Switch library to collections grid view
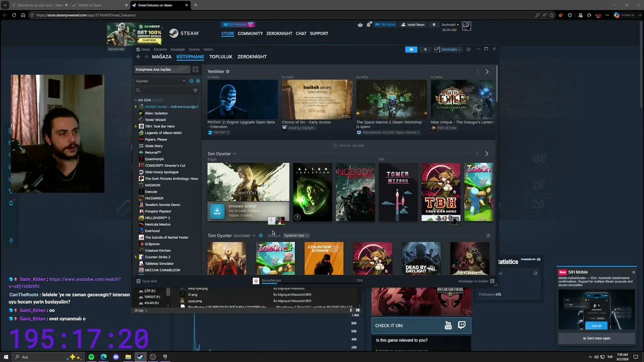This screenshot has height=362, width=644. click(x=195, y=69)
